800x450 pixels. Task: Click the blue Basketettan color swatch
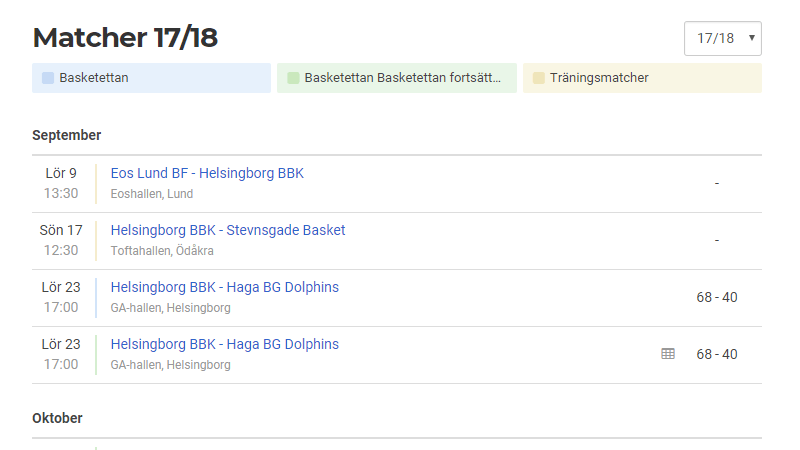48,78
